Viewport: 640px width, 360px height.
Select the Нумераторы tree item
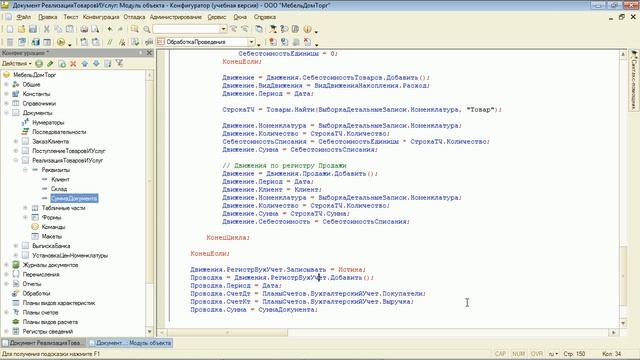(48, 122)
